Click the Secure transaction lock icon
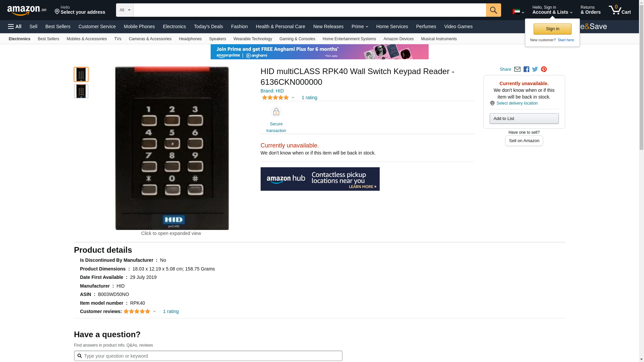 [x=276, y=112]
